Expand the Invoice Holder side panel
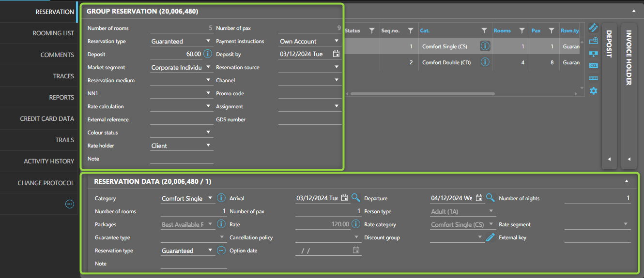The image size is (644, 278). tap(629, 159)
